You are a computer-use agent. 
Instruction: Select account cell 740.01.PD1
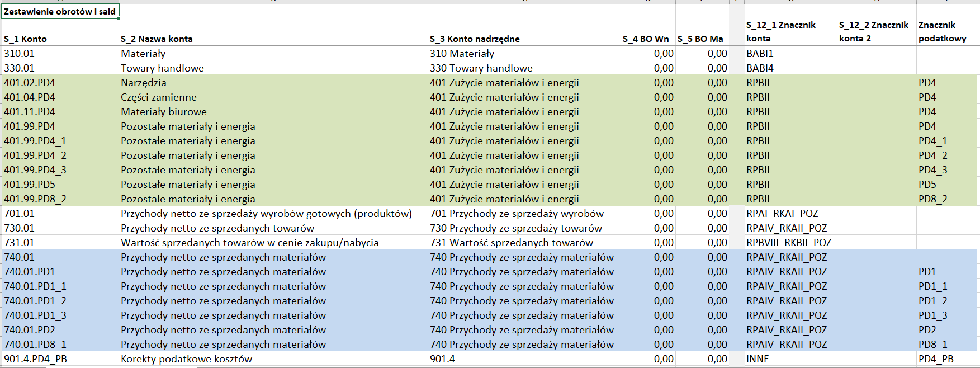pos(60,271)
